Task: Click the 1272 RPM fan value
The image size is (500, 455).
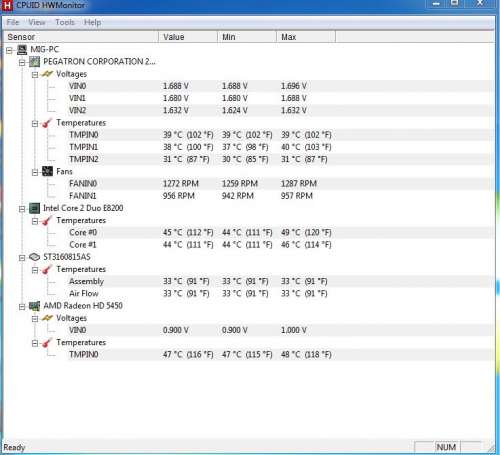Action: click(x=181, y=184)
